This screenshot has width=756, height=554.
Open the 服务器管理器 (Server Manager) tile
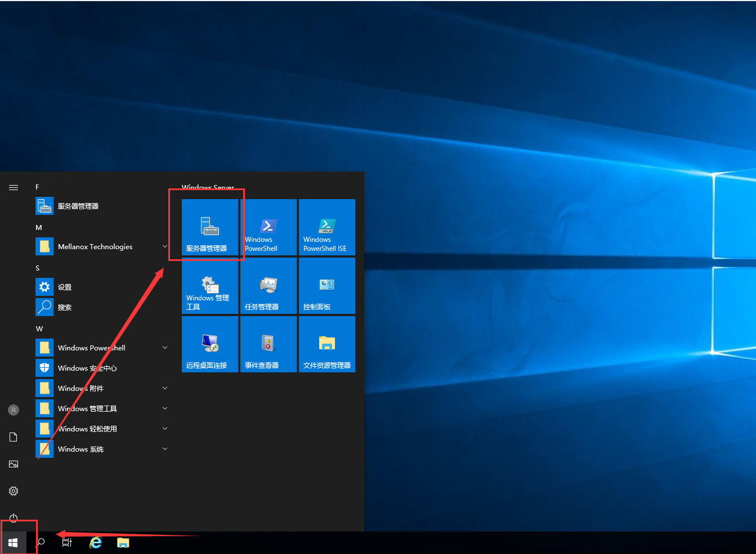point(209,227)
